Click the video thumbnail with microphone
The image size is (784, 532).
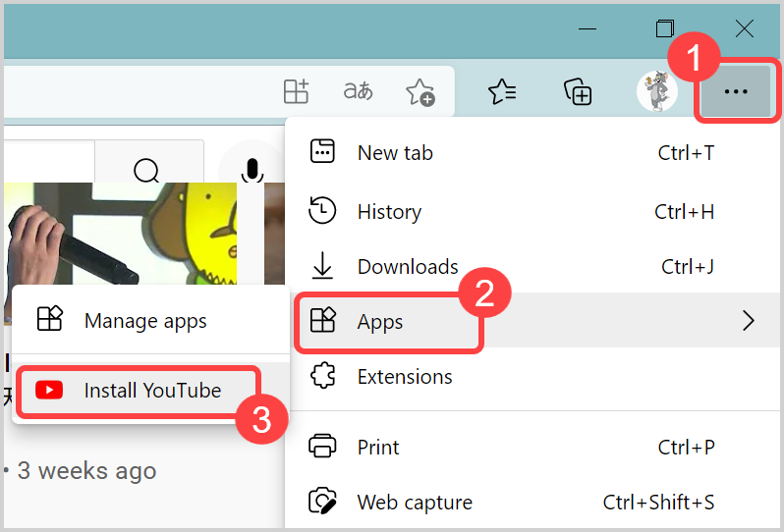[118, 236]
